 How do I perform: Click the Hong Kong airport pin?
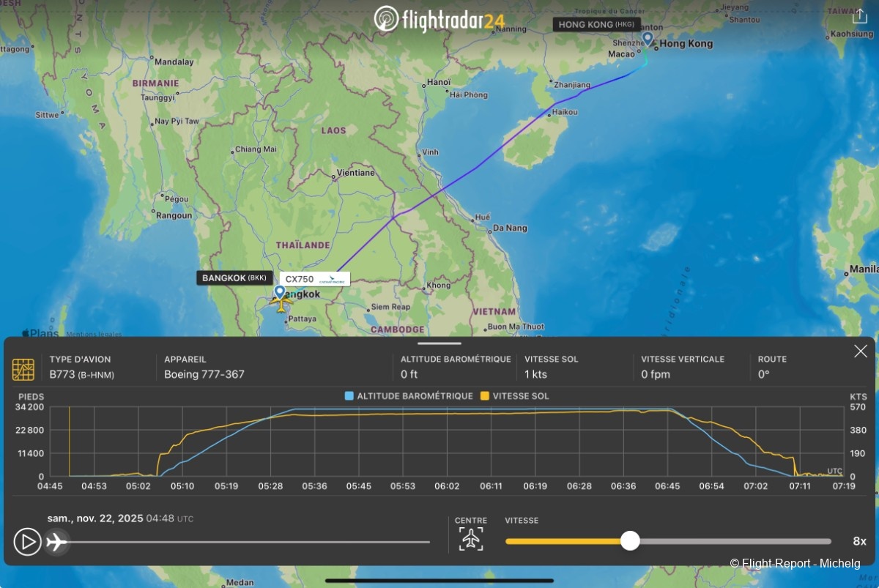tap(647, 39)
